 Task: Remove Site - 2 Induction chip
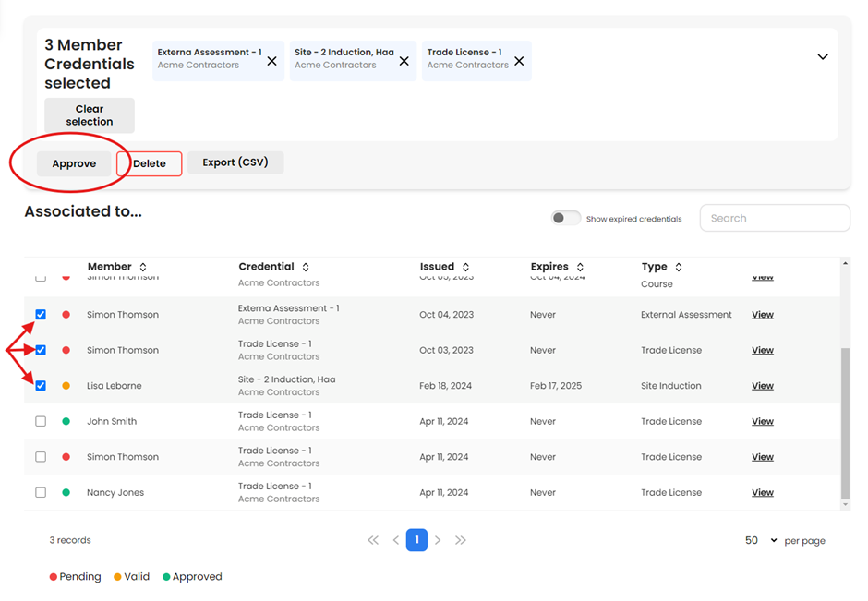tap(404, 62)
